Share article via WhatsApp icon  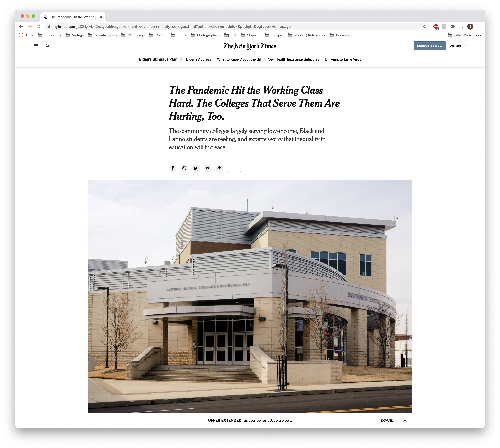[x=184, y=168]
